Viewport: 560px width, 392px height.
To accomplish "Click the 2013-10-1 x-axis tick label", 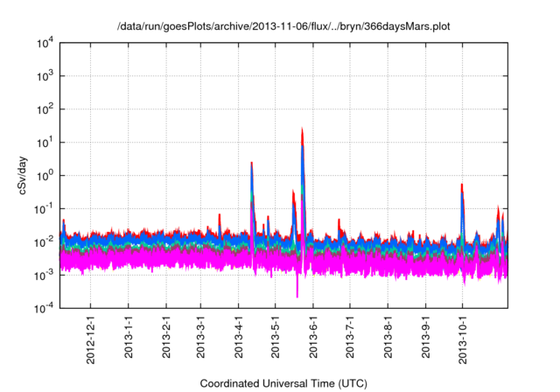I will click(462, 339).
